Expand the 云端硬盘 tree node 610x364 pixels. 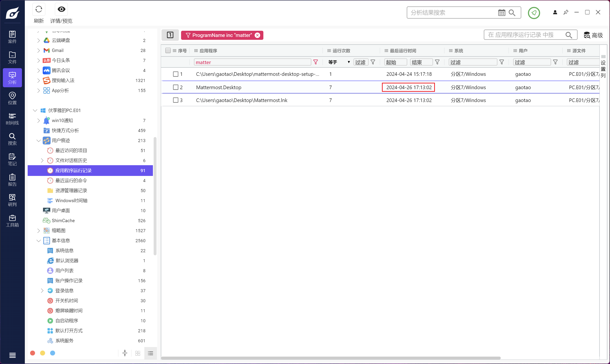[x=38, y=40]
